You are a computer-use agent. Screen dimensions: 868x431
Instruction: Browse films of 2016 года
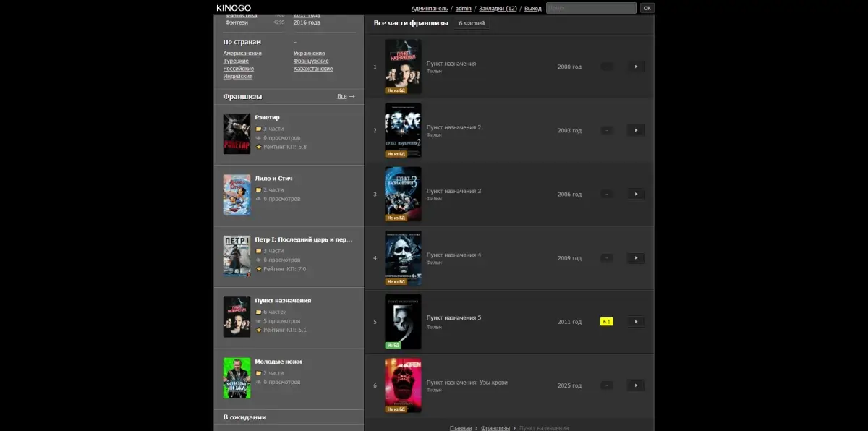pyautogui.click(x=307, y=22)
